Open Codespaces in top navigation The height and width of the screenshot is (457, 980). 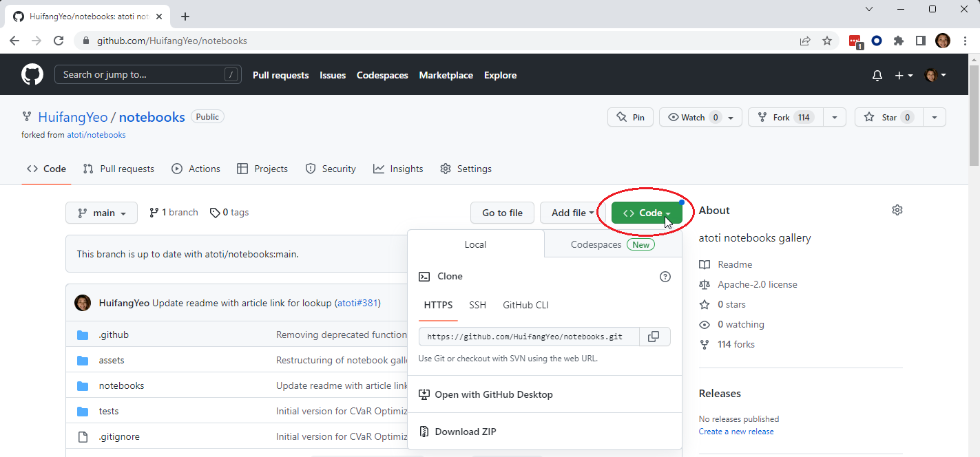pos(382,75)
